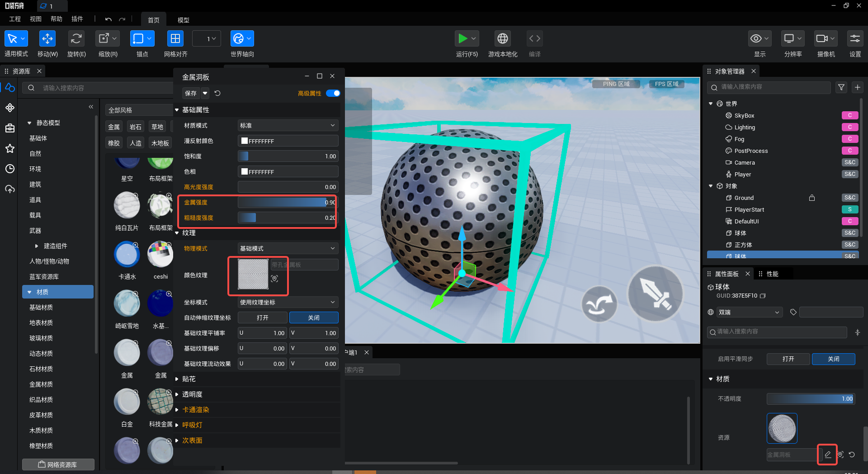
Task: Set 启用平滑同步 to 关闭
Action: [834, 359]
